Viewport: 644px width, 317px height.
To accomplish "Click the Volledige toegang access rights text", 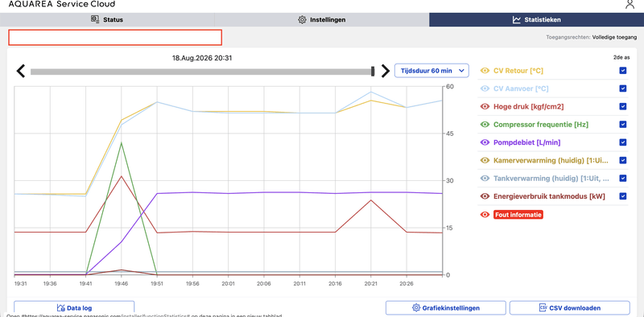I will point(614,37).
